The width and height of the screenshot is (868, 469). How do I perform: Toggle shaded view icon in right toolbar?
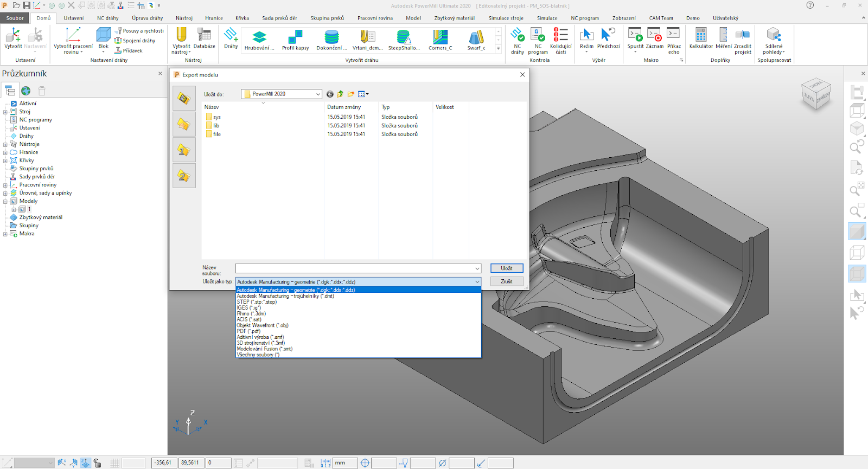coord(857,232)
